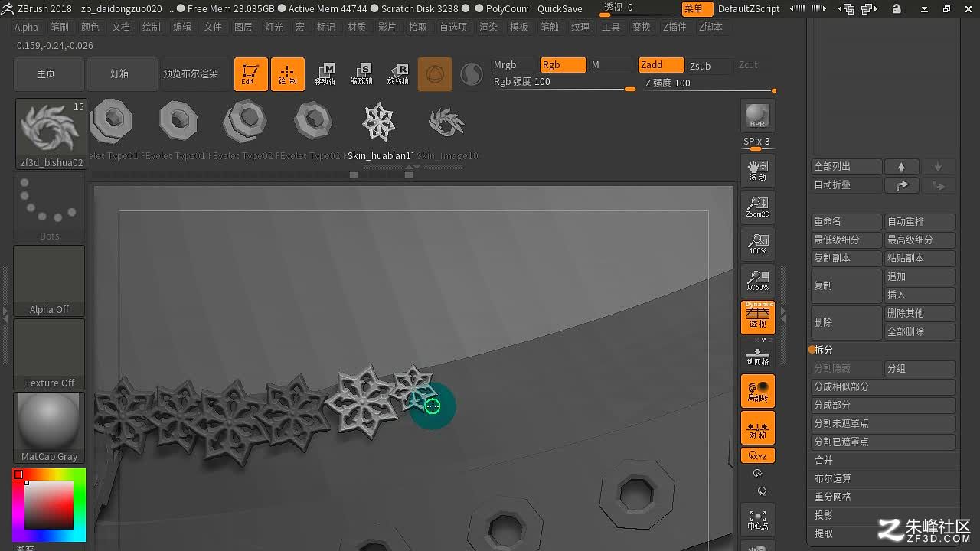
Task: Open the Z插件 (ZPlugin) menu
Action: click(675, 27)
